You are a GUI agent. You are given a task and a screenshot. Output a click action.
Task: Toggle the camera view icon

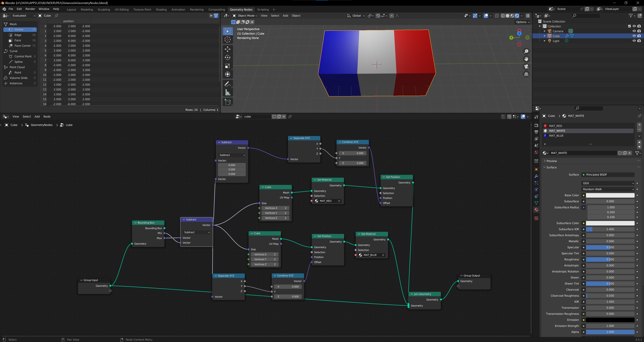526,67
